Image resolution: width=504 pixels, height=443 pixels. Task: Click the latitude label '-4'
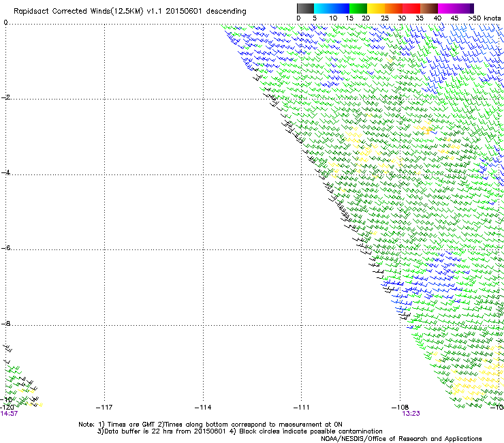pyautogui.click(x=5, y=172)
